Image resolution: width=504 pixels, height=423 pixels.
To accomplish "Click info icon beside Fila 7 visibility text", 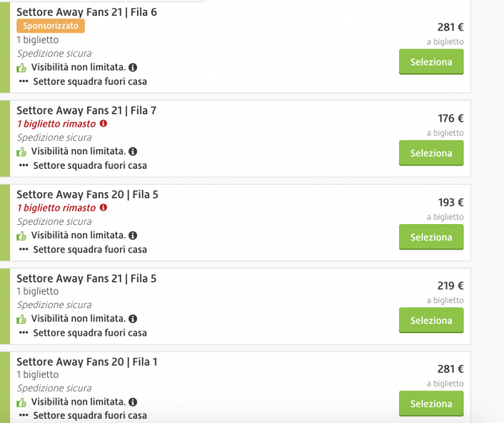I will click(133, 151).
